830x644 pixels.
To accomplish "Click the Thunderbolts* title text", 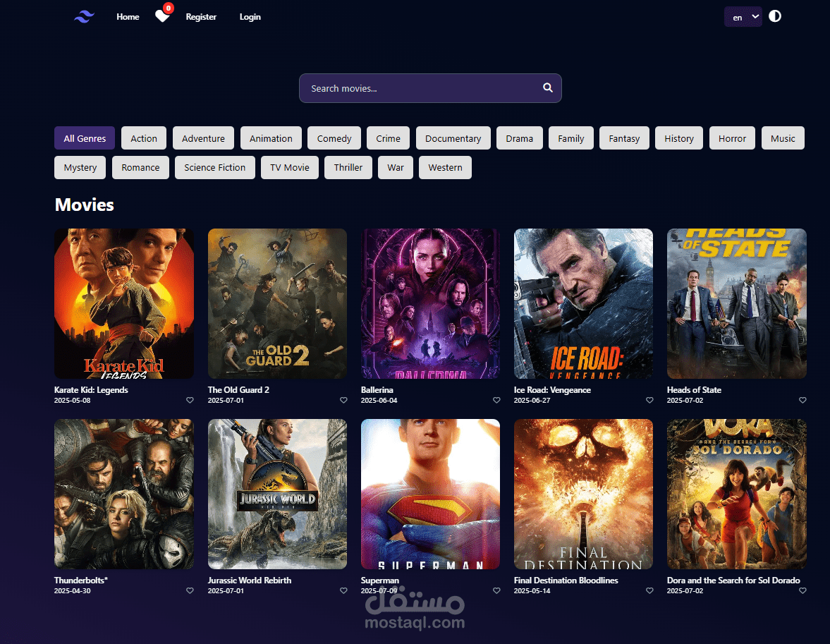I will 81,581.
